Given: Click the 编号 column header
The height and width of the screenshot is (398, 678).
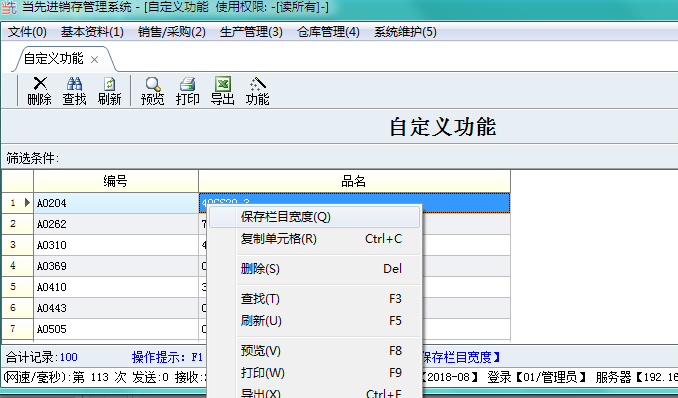Looking at the screenshot, I should (x=116, y=181).
